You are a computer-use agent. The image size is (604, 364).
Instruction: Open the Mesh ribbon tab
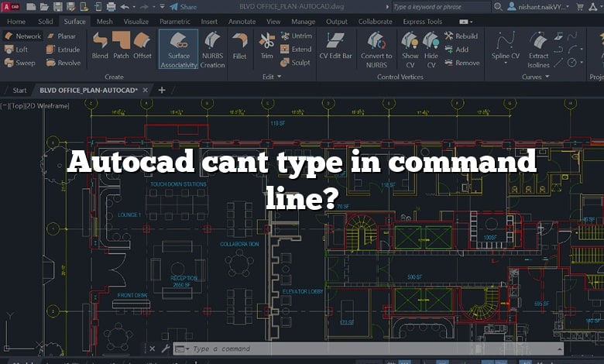coord(105,22)
